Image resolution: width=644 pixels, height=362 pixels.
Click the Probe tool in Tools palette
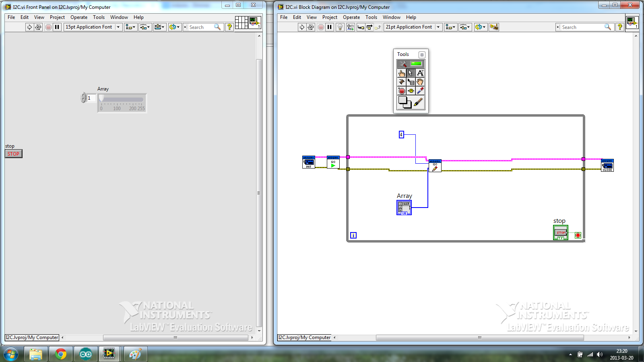[411, 90]
